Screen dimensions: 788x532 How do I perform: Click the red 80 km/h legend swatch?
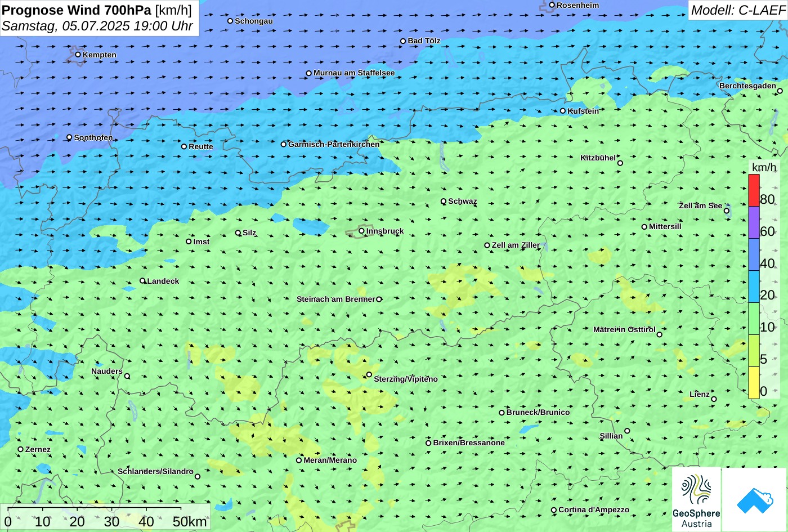[754, 190]
